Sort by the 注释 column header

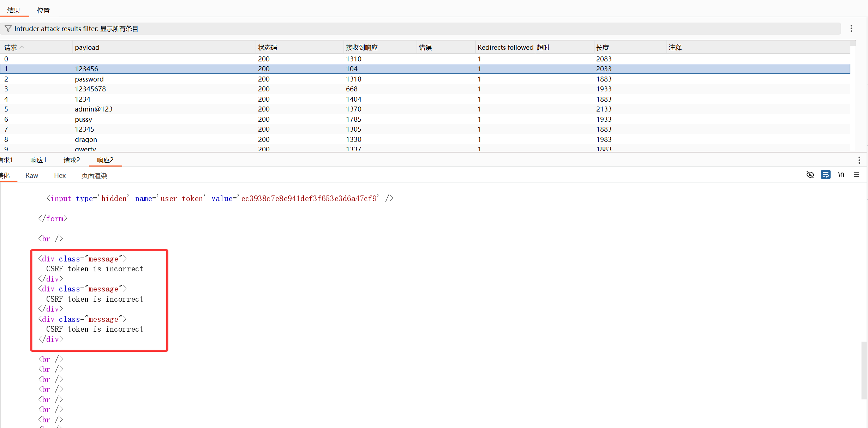[x=758, y=47]
